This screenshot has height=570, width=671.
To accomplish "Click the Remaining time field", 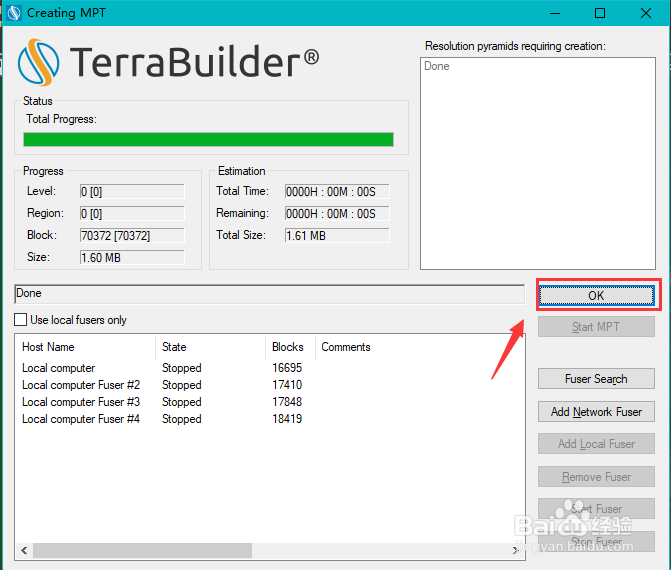I will click(337, 214).
